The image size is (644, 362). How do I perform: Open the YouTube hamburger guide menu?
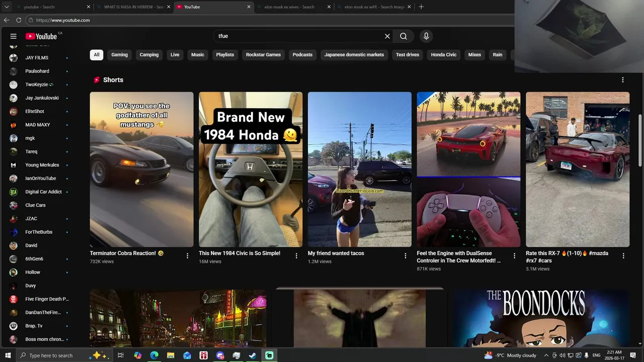point(14,36)
